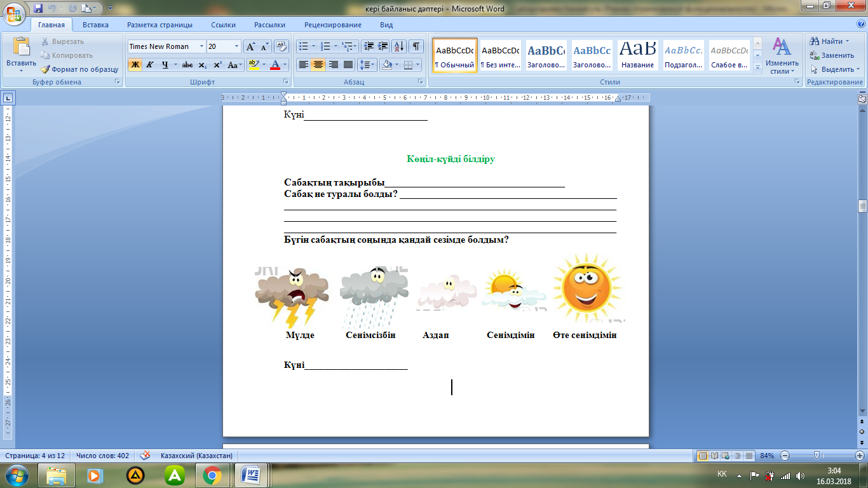This screenshot has height=488, width=868.
Task: Open the borders dropdown arrow
Action: pos(417,65)
